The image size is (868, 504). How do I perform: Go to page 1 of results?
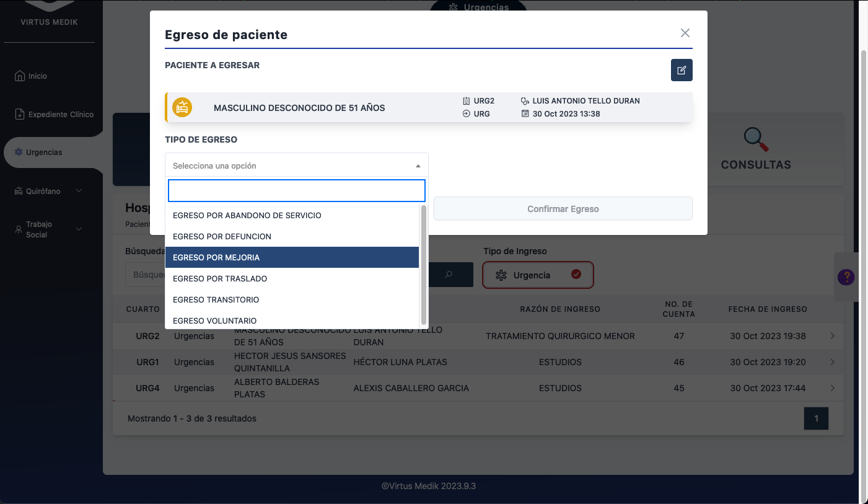pyautogui.click(x=816, y=418)
